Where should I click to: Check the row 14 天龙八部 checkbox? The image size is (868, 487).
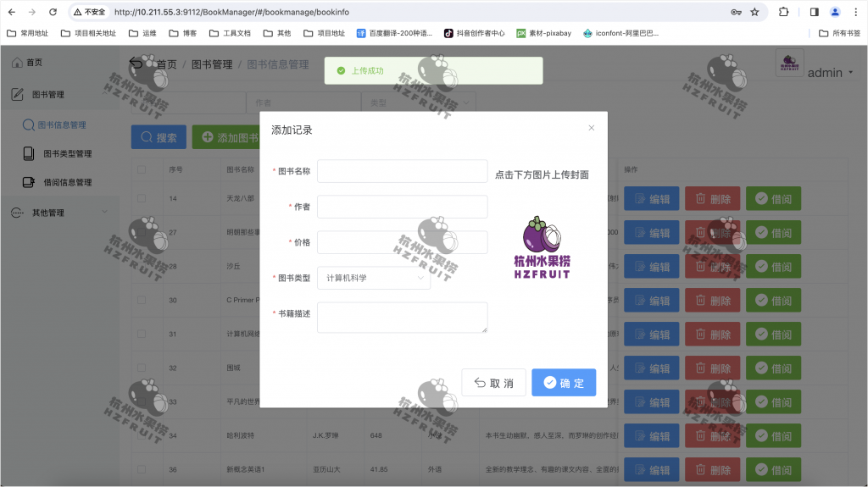[x=142, y=198]
